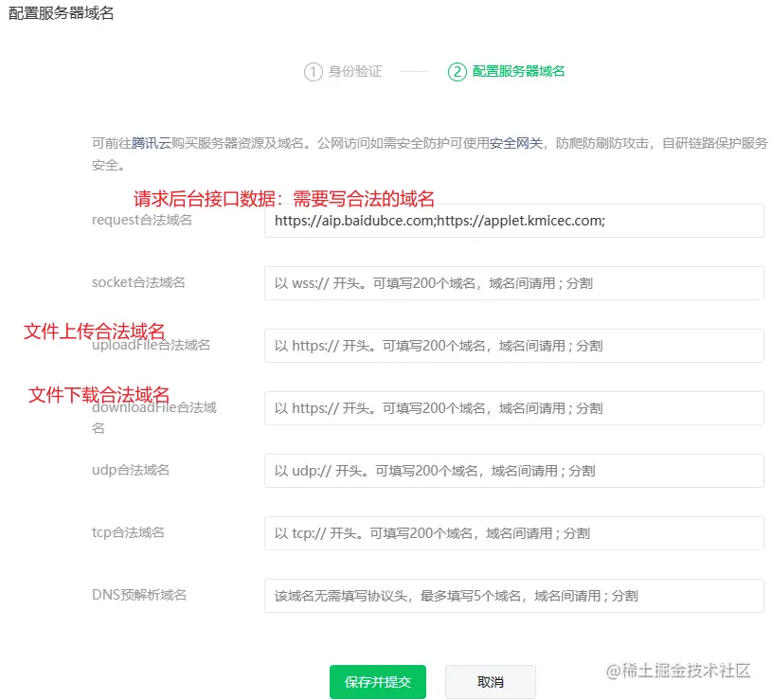771x700 pixels.
Task: Open the 腾讯云 link
Action: [x=151, y=143]
